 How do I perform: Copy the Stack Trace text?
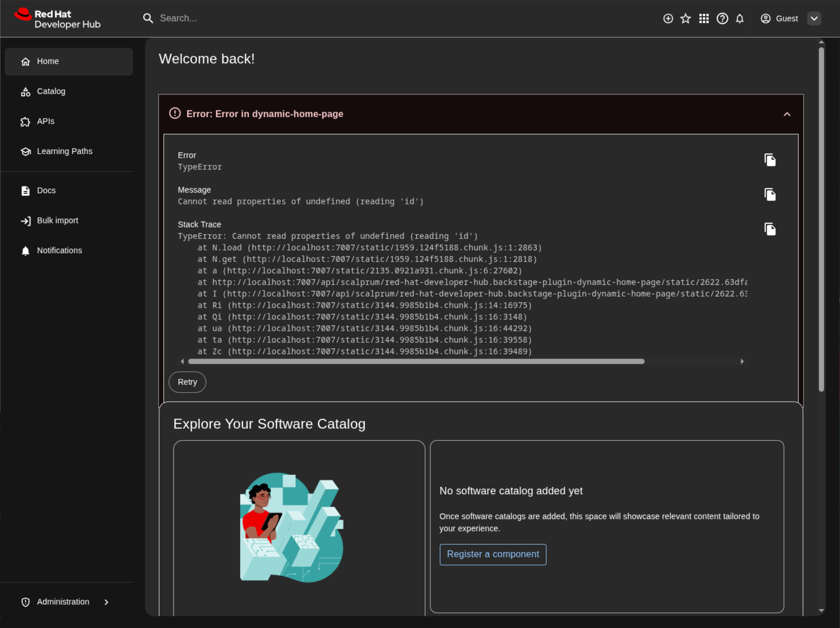point(770,229)
